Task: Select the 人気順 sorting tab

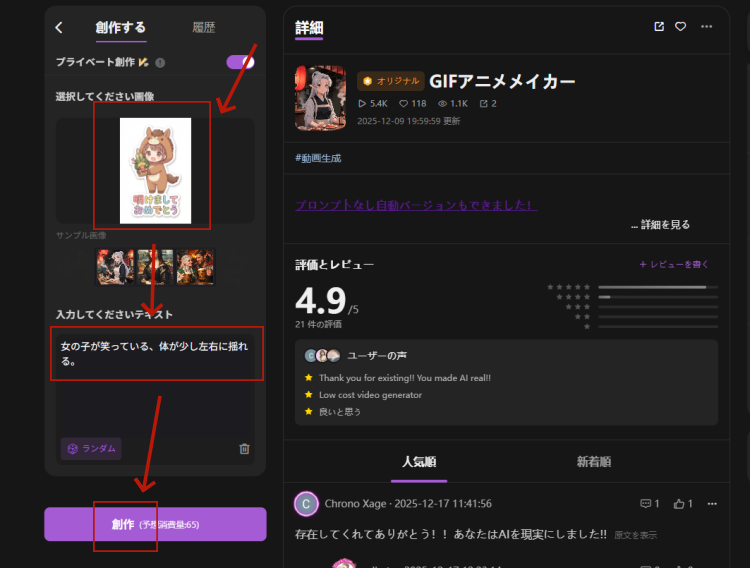Action: click(419, 462)
